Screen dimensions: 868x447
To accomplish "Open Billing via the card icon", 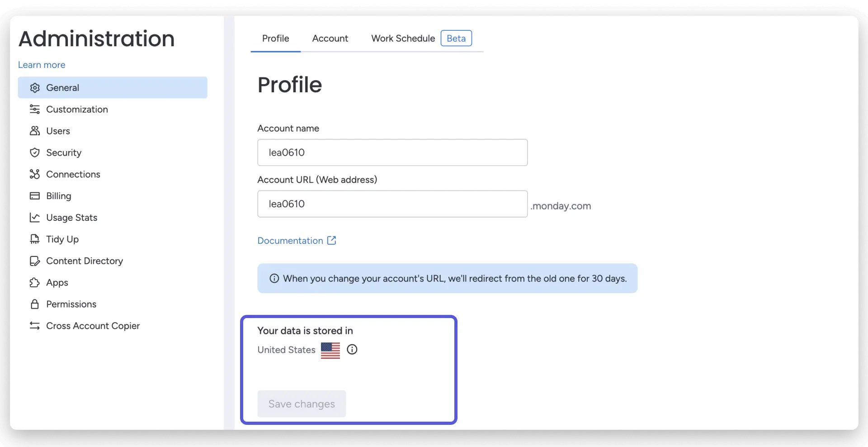I will 35,195.
